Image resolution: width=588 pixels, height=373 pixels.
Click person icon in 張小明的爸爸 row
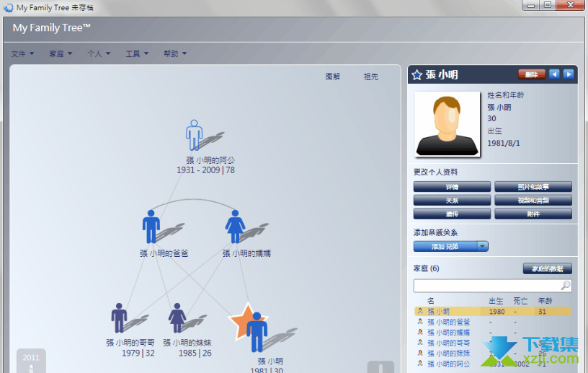(420, 322)
